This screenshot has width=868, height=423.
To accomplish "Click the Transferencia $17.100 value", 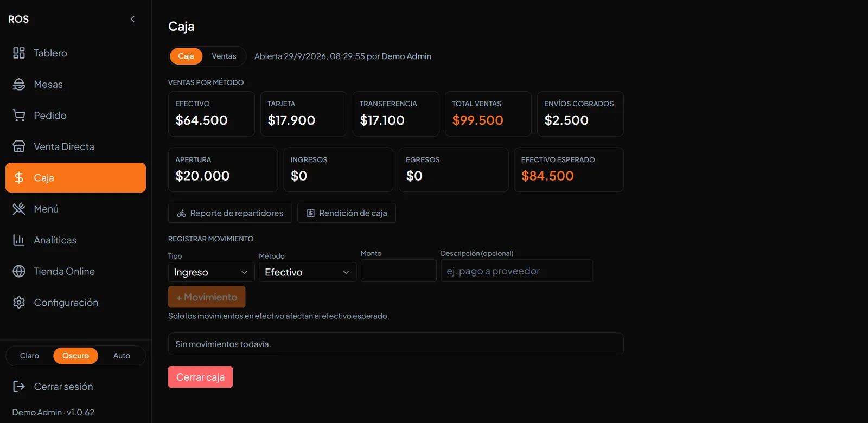I will click(x=382, y=120).
